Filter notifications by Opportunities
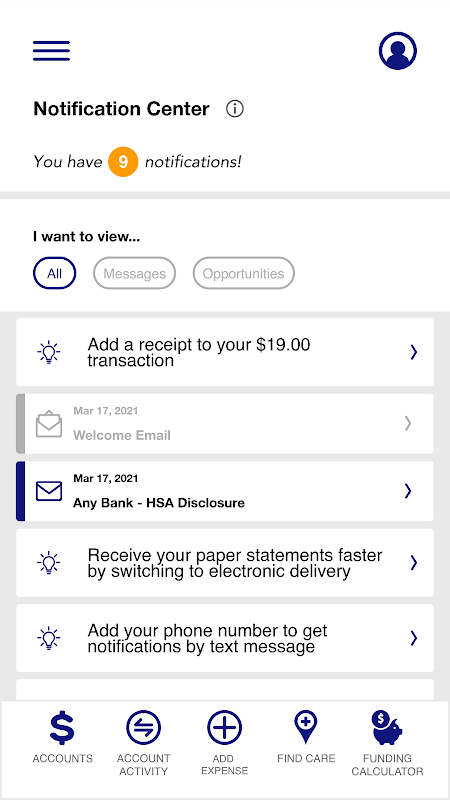The image size is (450, 800). [x=243, y=273]
